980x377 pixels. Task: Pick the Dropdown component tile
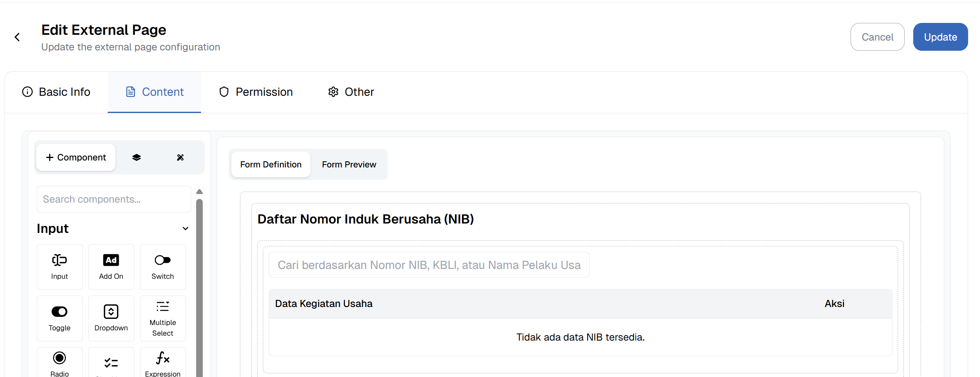click(x=111, y=318)
